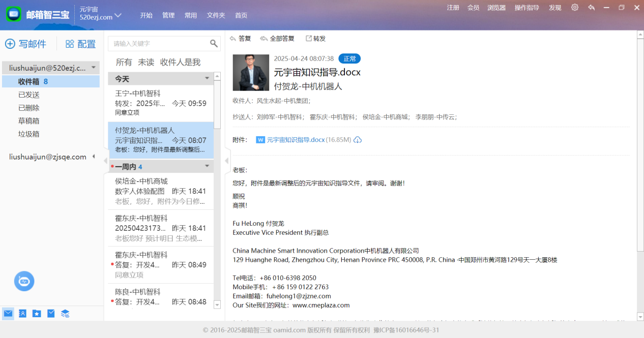Viewport: 644px width, 338px height.
Task: Collapse the 一周内 mail group
Action: click(x=207, y=166)
